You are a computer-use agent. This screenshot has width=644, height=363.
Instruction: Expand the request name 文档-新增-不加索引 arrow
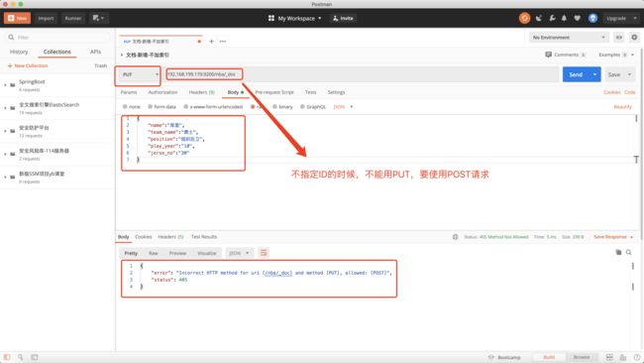(122, 55)
